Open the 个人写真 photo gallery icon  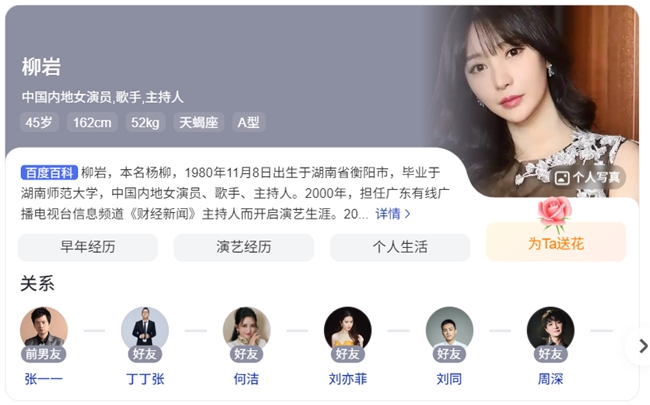click(x=562, y=178)
